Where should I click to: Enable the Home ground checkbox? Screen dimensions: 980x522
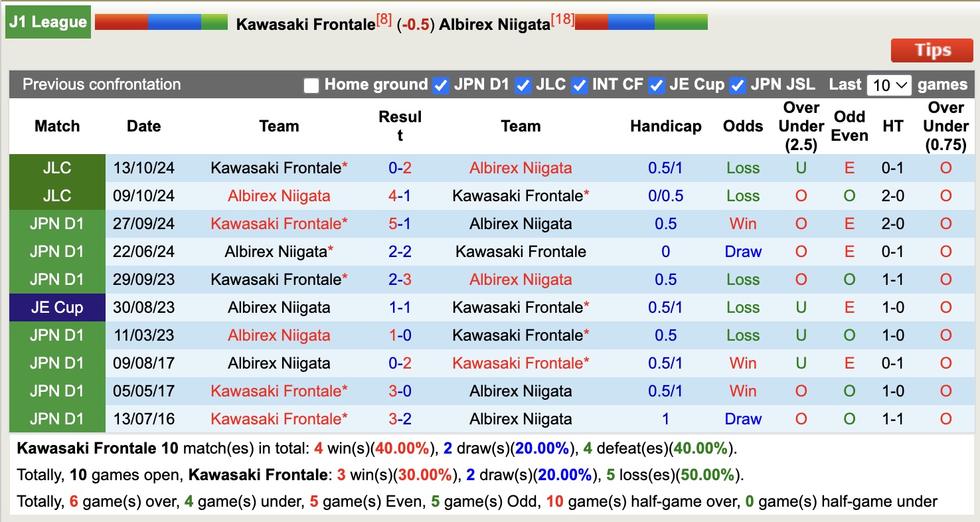[311, 85]
